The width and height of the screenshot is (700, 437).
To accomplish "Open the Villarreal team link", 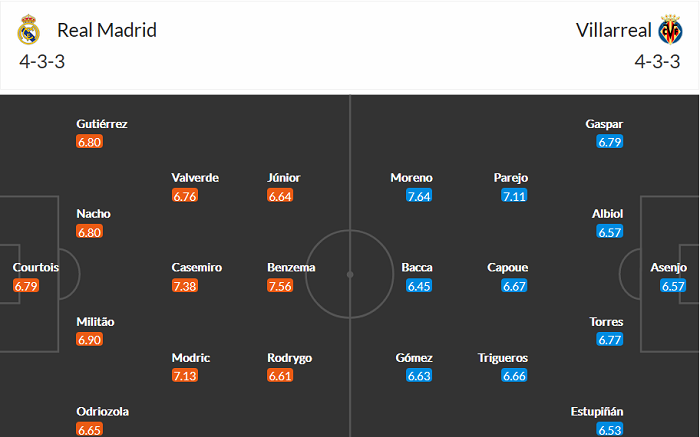I will click(x=613, y=30).
